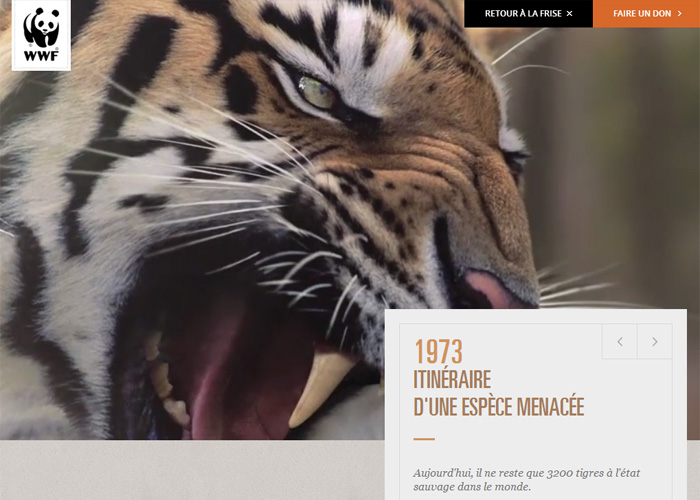Screen dimensions: 700x500
Task: Go to next slide with right chevron
Action: coord(654,342)
